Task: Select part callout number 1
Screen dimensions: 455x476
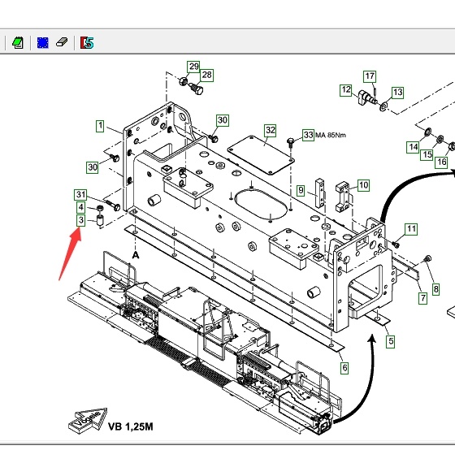Action: coord(100,126)
